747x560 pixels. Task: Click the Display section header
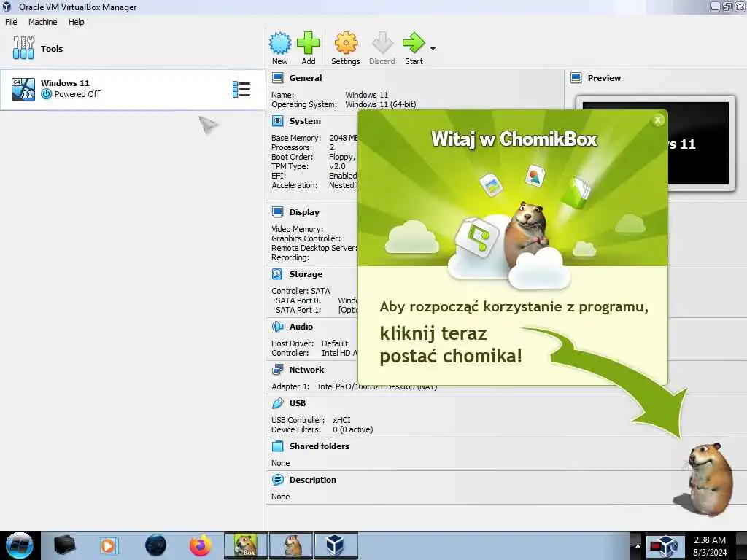pos(304,212)
